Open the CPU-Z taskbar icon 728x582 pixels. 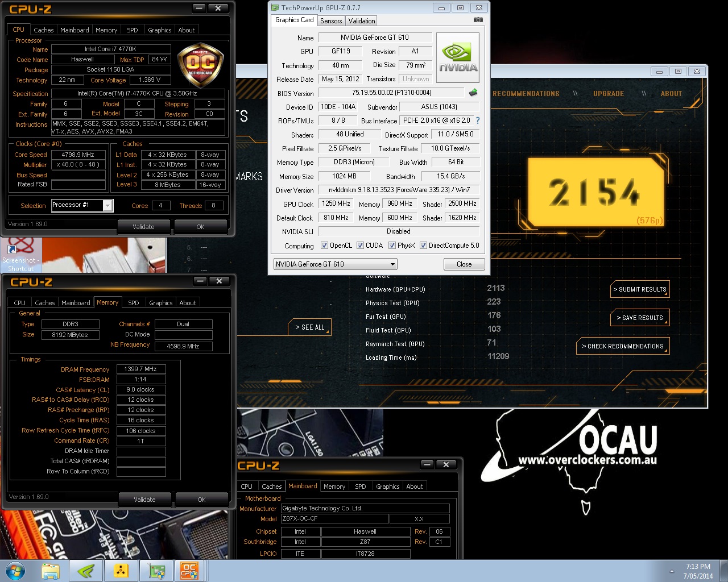pyautogui.click(x=189, y=571)
